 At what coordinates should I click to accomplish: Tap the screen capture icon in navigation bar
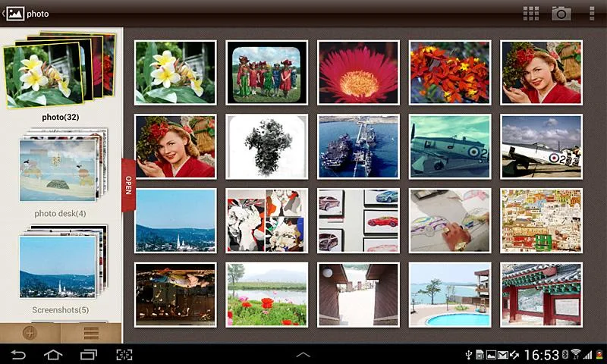click(124, 354)
